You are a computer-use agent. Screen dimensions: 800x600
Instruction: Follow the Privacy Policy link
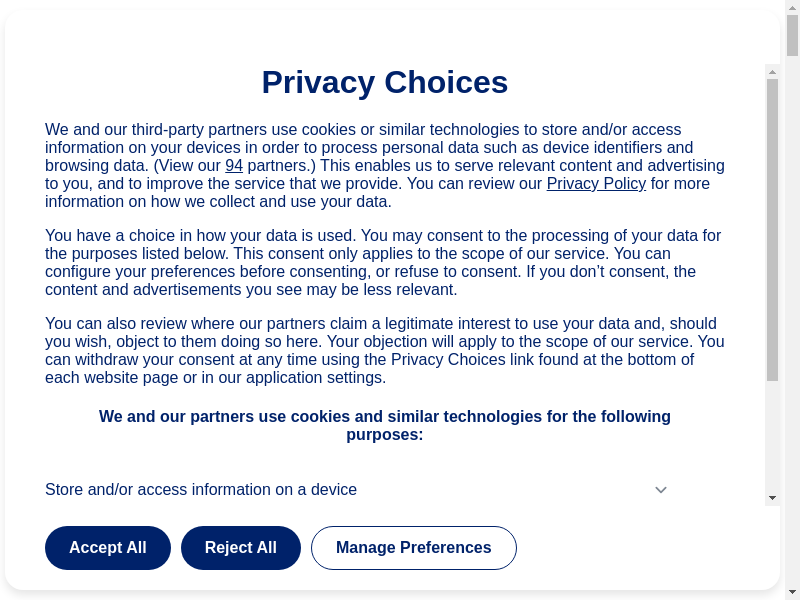click(596, 184)
